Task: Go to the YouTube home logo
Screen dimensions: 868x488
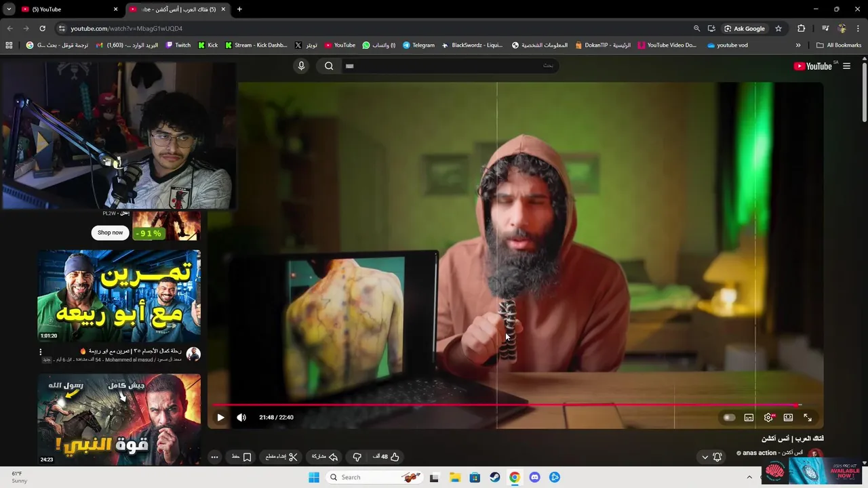Action: 812,66
